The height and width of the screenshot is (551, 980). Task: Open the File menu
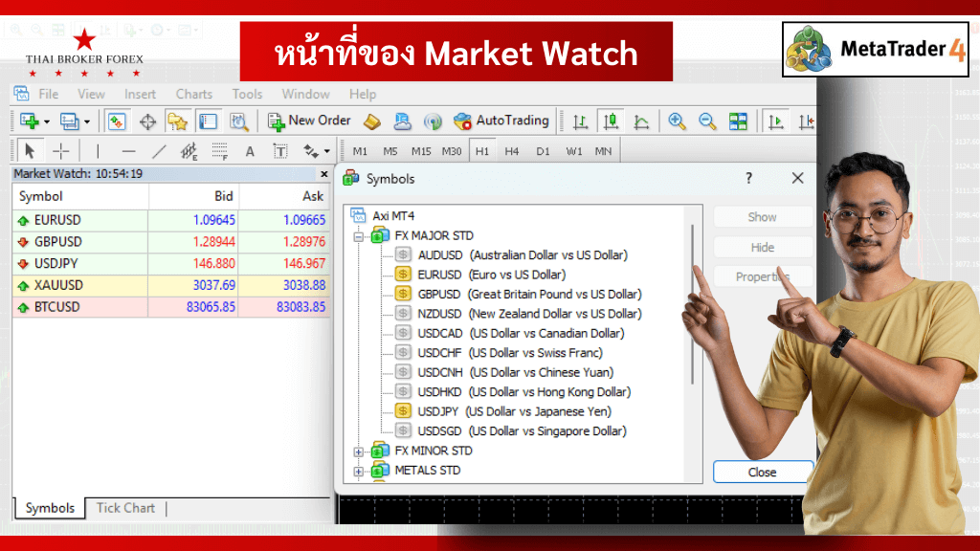(x=48, y=95)
